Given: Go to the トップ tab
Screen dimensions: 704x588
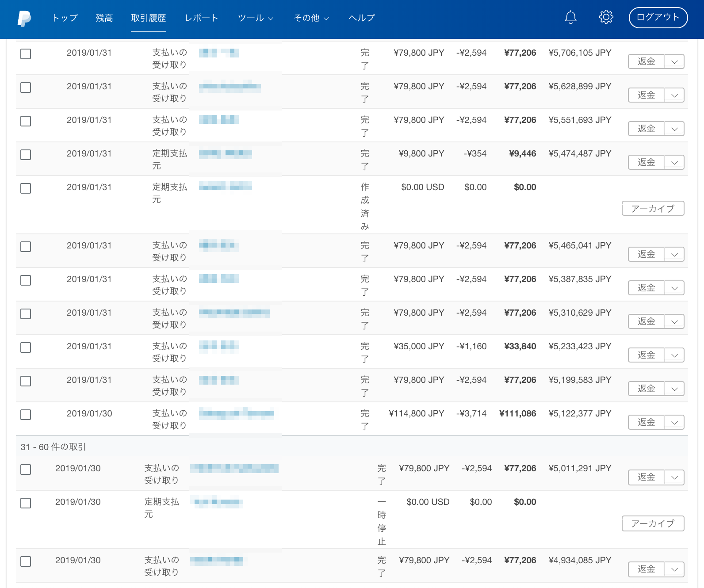Looking at the screenshot, I should pyautogui.click(x=65, y=18).
